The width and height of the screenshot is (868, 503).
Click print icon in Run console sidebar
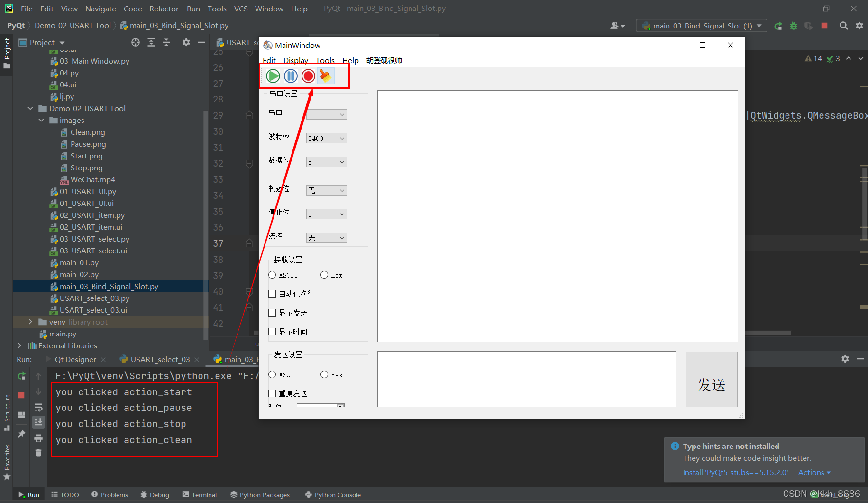point(38,438)
